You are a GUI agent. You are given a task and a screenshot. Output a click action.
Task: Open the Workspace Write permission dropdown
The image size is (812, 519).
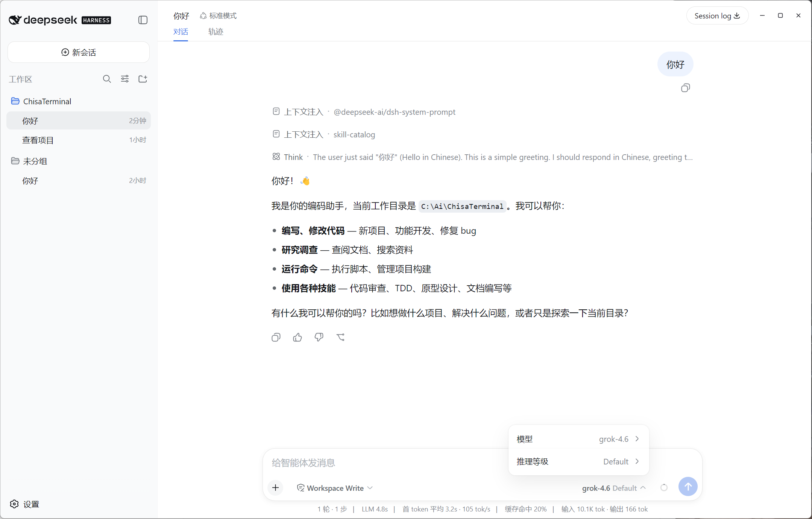(335, 488)
